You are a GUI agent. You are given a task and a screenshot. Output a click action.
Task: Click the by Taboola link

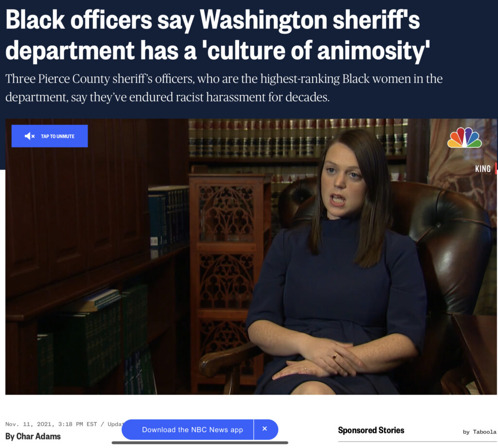tap(480, 432)
